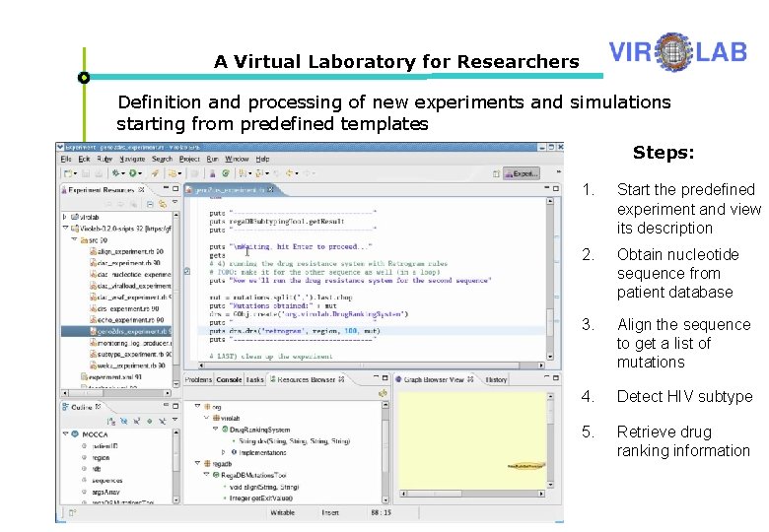The image size is (769, 532).
Task: Collapse DrugRankingSystem in Resources Browser
Action: coord(215,430)
